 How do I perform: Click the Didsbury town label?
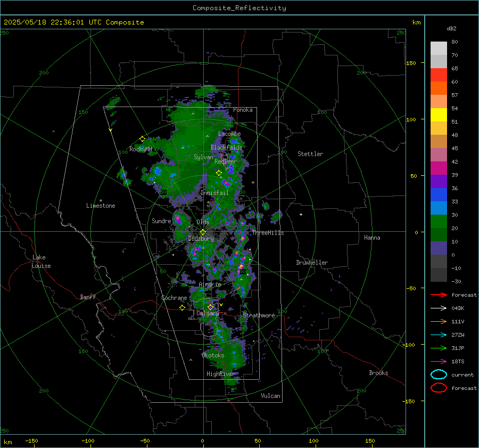tap(201, 239)
